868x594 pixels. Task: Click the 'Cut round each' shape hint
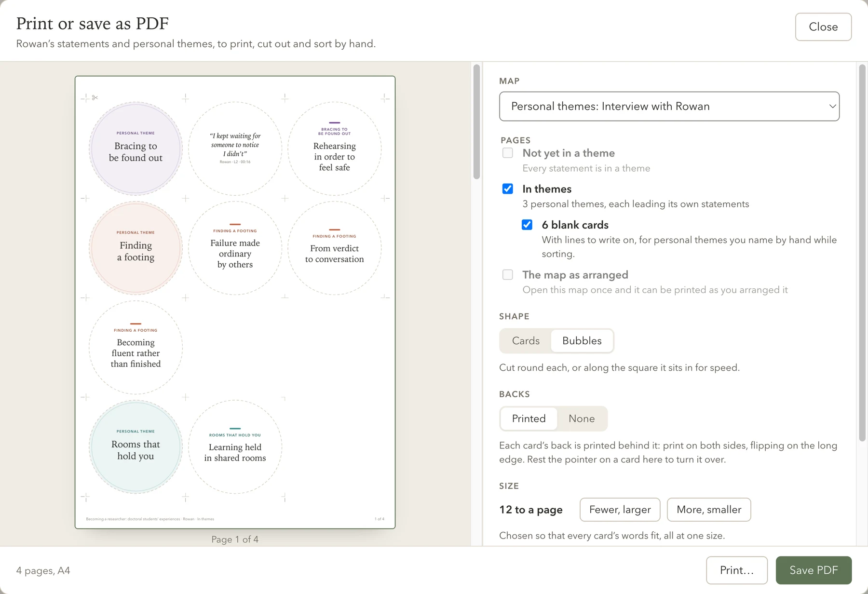pyautogui.click(x=619, y=367)
